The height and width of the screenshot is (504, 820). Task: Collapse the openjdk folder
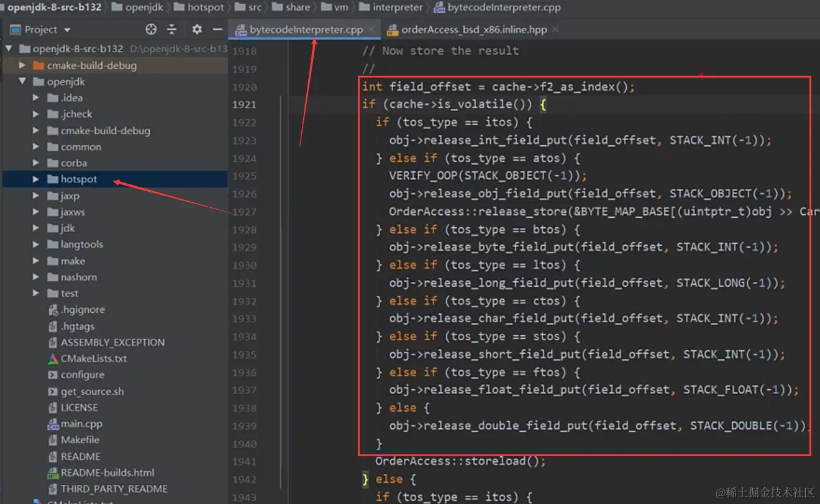[x=22, y=81]
